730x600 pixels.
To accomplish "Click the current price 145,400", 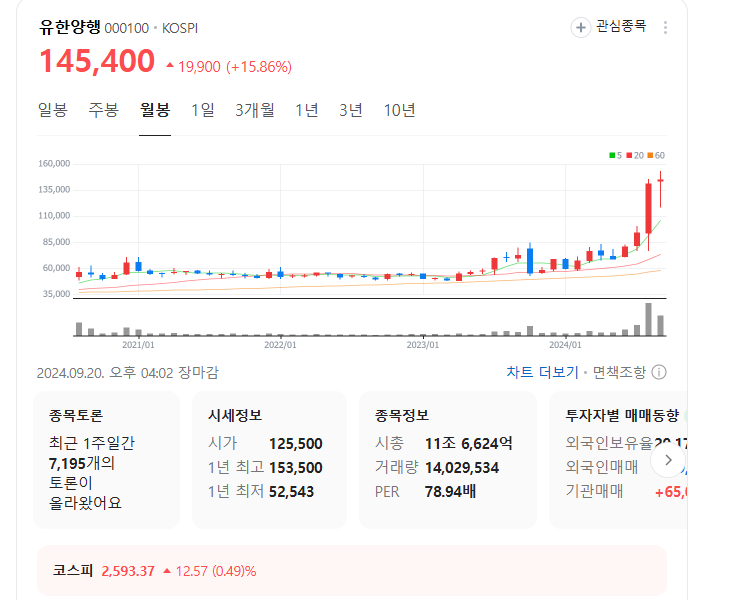I will 97,61.
